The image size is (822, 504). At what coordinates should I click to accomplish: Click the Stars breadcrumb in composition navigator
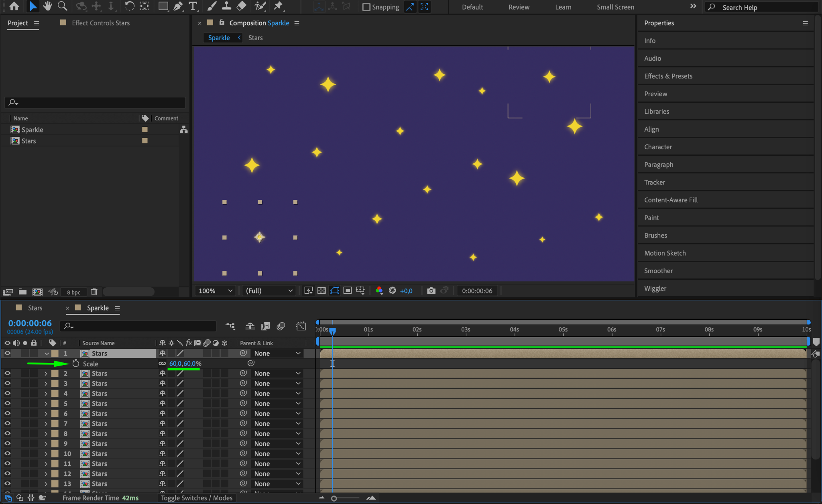[255, 38]
